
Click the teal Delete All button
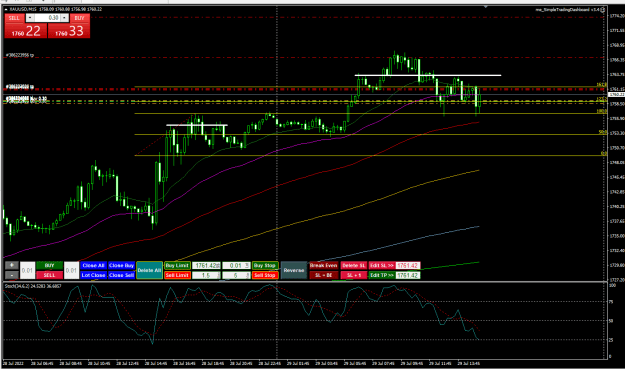(149, 270)
